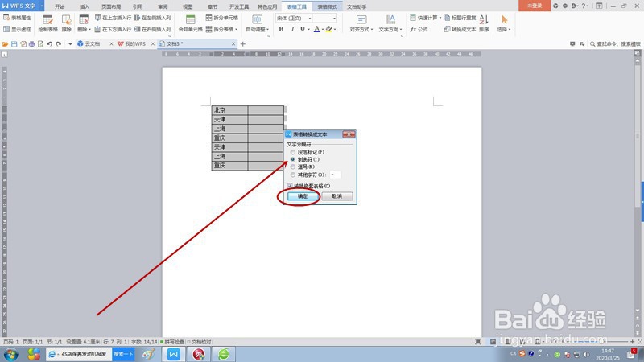Toggle 拼写检查 in the status bar
The image size is (644, 362).
(172, 342)
